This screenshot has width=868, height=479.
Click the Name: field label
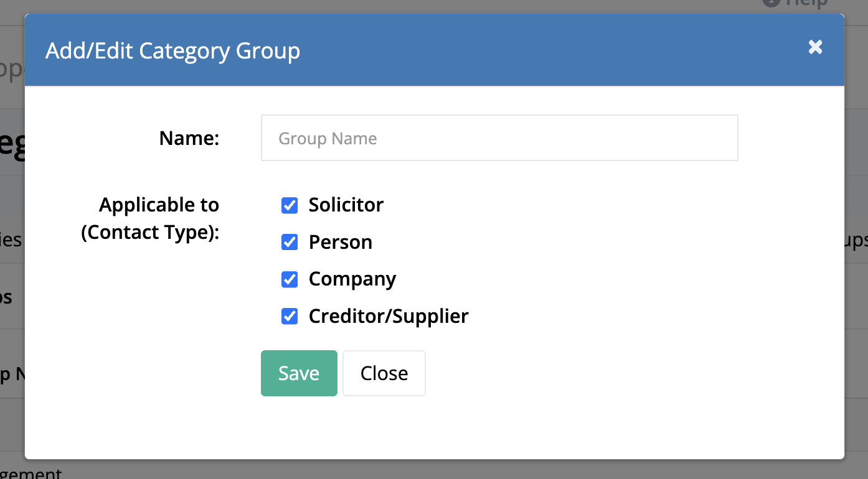(x=189, y=138)
